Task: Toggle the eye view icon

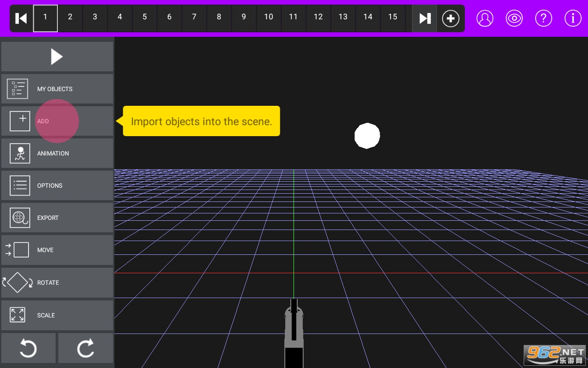Action: click(x=514, y=18)
